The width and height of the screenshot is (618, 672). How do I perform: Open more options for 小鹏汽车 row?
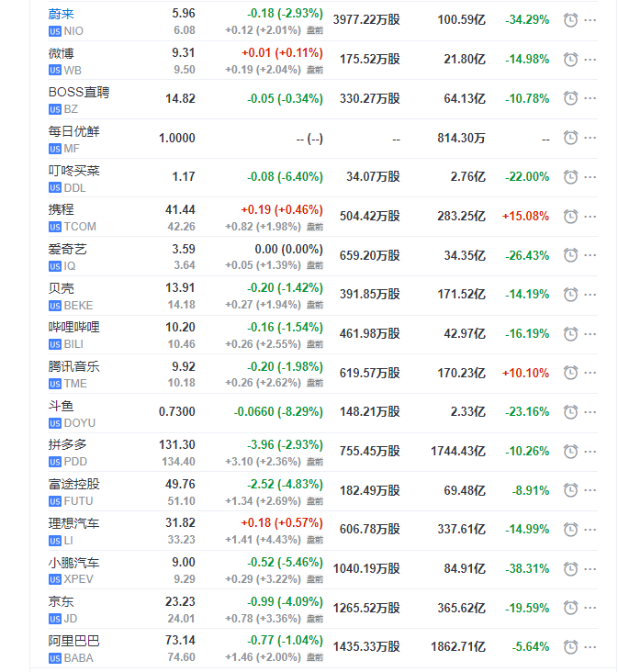tap(590, 569)
